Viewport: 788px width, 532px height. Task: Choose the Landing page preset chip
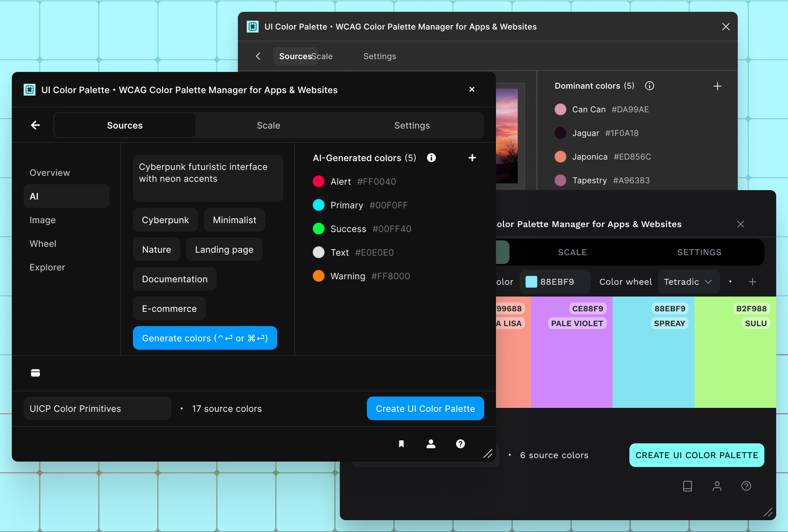point(224,250)
